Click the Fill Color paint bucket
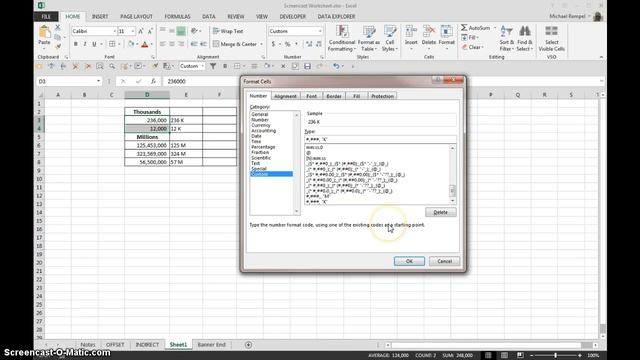The height and width of the screenshot is (360, 640). (x=131, y=44)
